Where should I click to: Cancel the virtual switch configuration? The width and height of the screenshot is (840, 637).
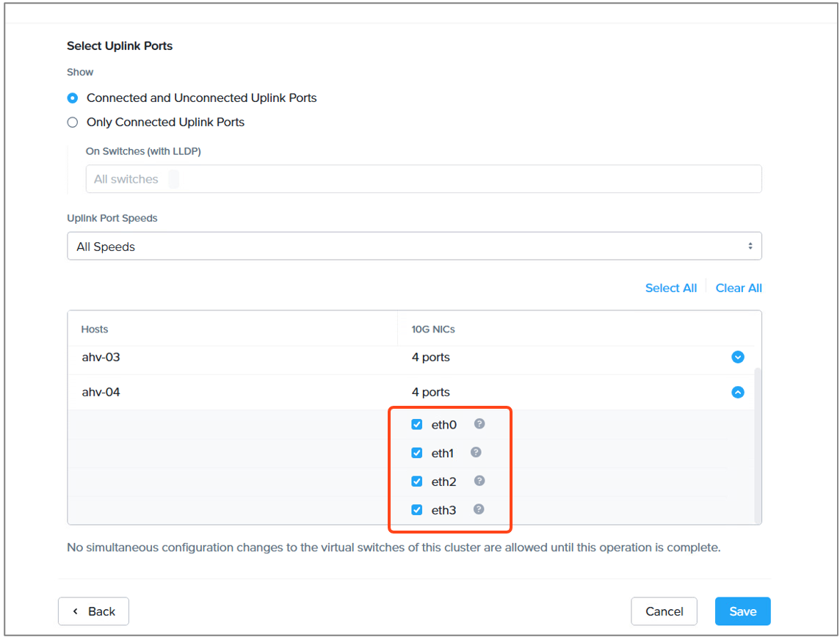[x=664, y=611]
